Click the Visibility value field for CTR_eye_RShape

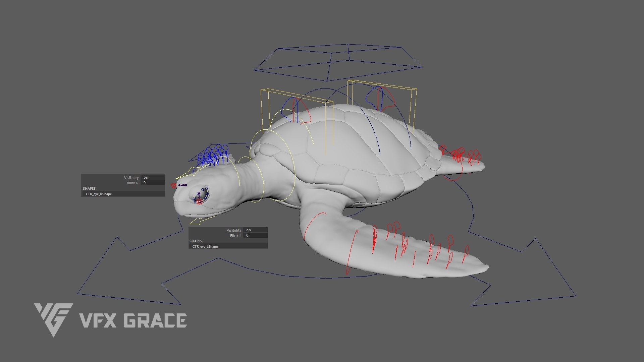pos(153,177)
